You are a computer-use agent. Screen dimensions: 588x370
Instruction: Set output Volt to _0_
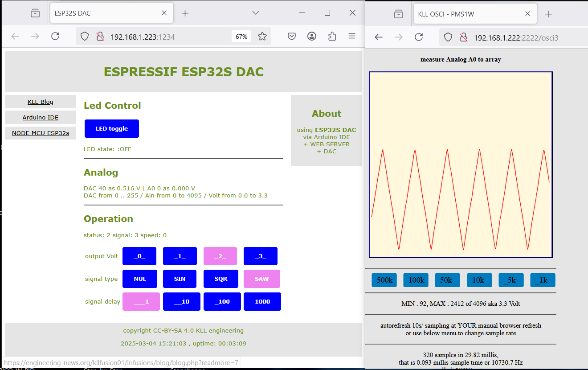[x=139, y=256]
